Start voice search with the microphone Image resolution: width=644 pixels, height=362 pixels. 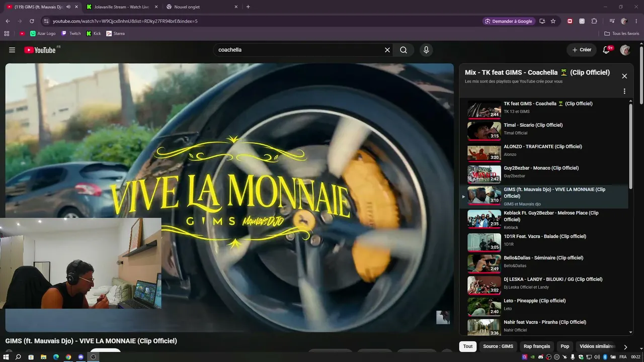426,50
